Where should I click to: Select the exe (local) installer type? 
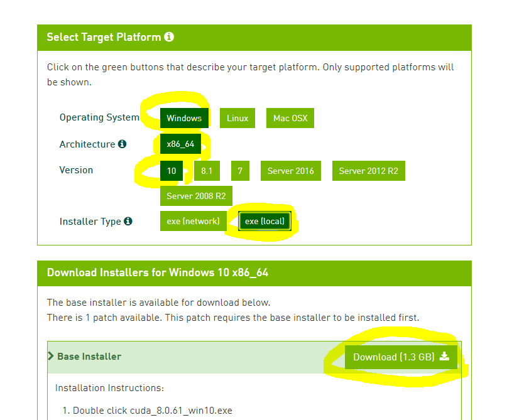pyautogui.click(x=265, y=221)
